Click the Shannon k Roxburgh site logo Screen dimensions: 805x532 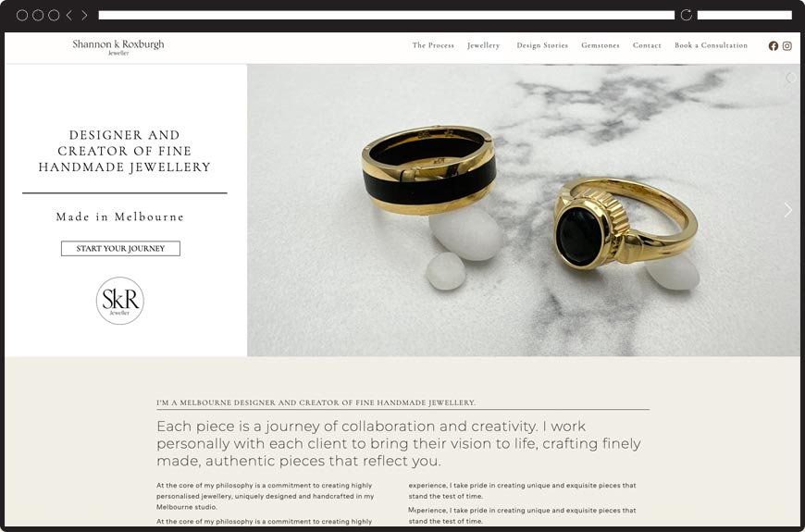[118, 46]
